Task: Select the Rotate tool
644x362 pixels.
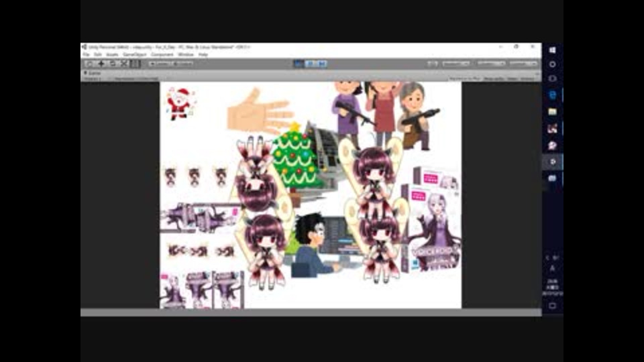Action: pyautogui.click(x=113, y=64)
